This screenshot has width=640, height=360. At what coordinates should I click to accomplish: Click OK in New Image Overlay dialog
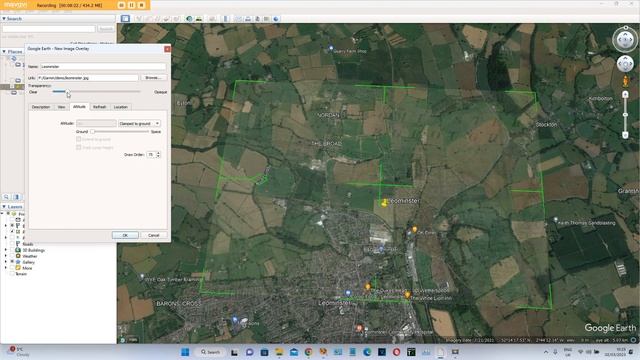coord(125,236)
